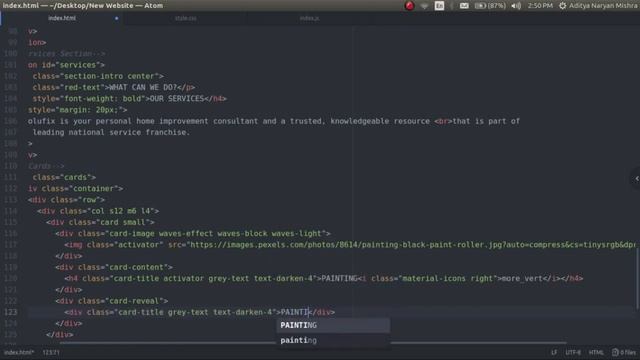Click the Aditya Naryan Mishra user name

(x=603, y=6)
